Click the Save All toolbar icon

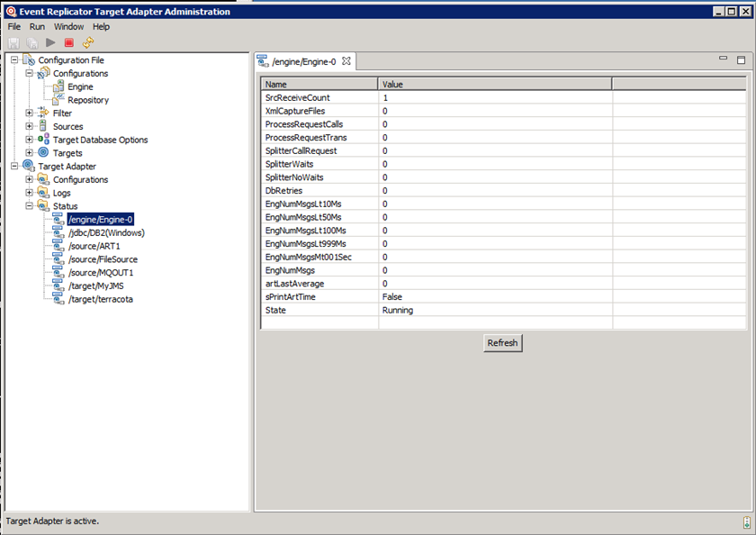tap(31, 42)
